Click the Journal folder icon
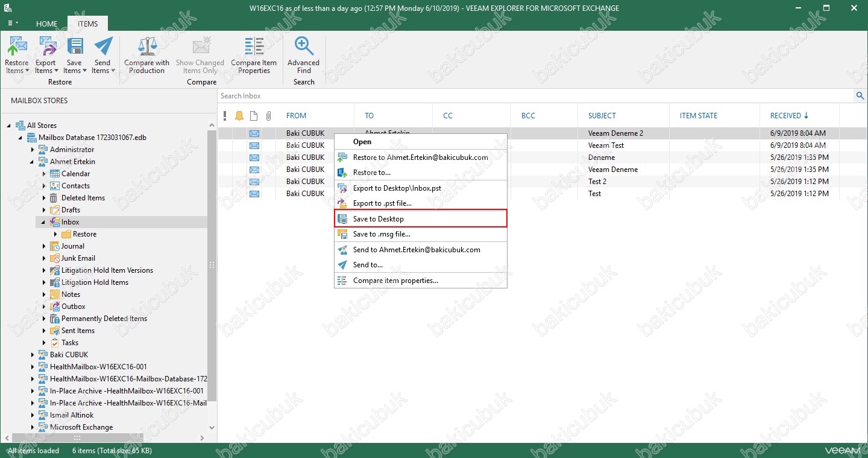 point(55,246)
